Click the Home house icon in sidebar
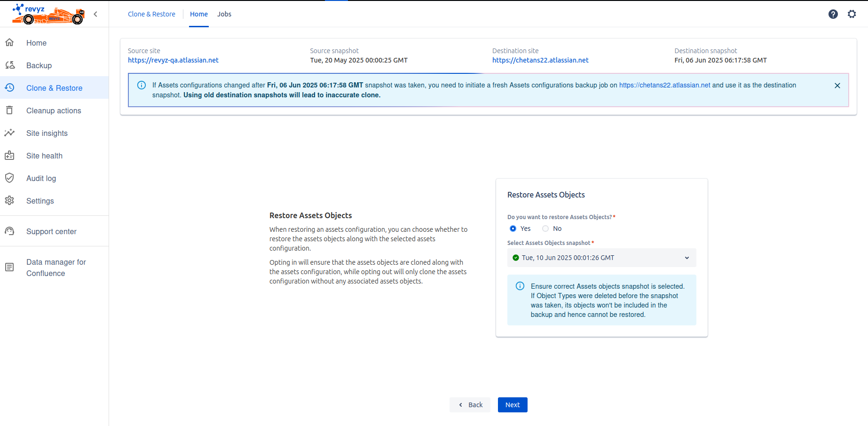Image resolution: width=868 pixels, height=426 pixels. point(9,43)
